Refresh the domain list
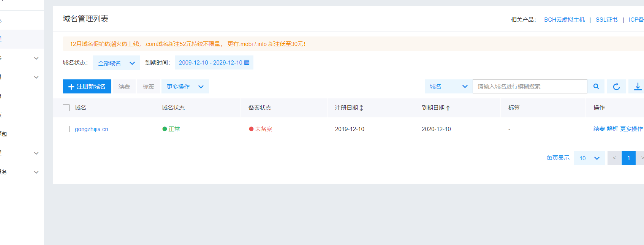The width and height of the screenshot is (644, 245). click(x=616, y=87)
